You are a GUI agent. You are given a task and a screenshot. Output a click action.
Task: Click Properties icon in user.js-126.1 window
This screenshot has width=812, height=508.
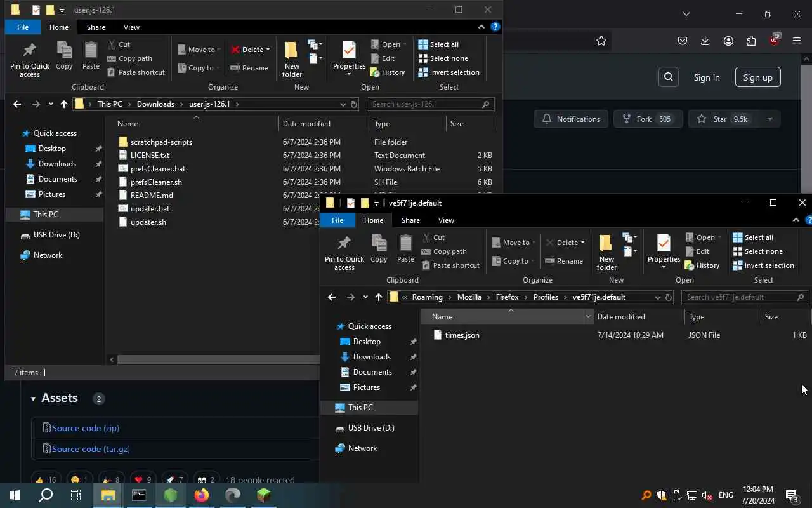click(349, 50)
